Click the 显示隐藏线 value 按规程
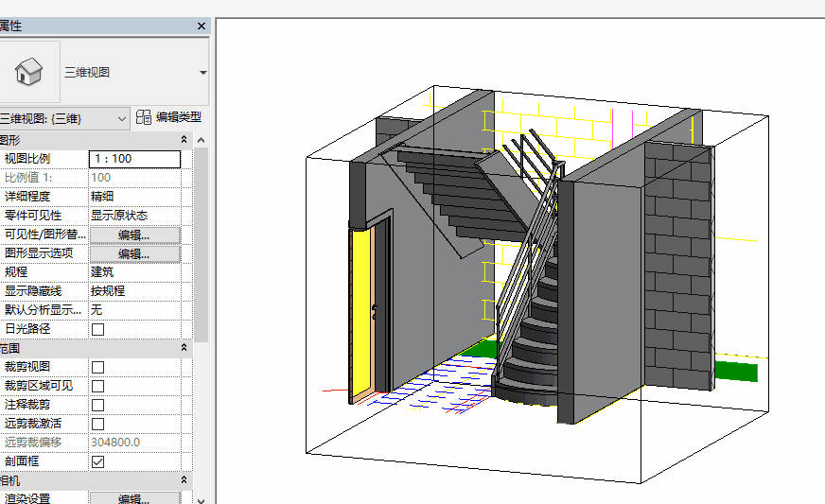 [x=107, y=291]
